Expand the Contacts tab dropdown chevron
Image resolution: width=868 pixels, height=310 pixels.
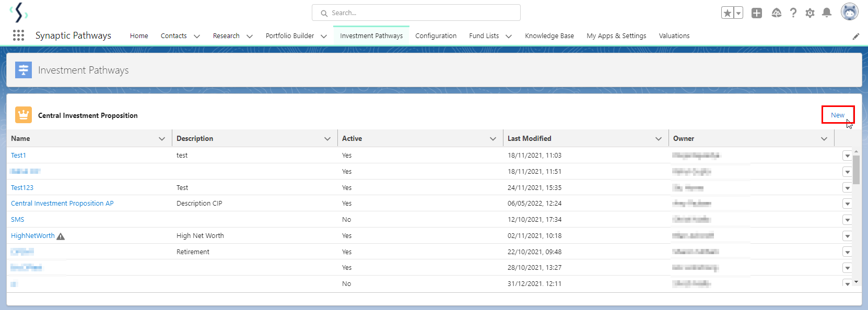tap(197, 36)
